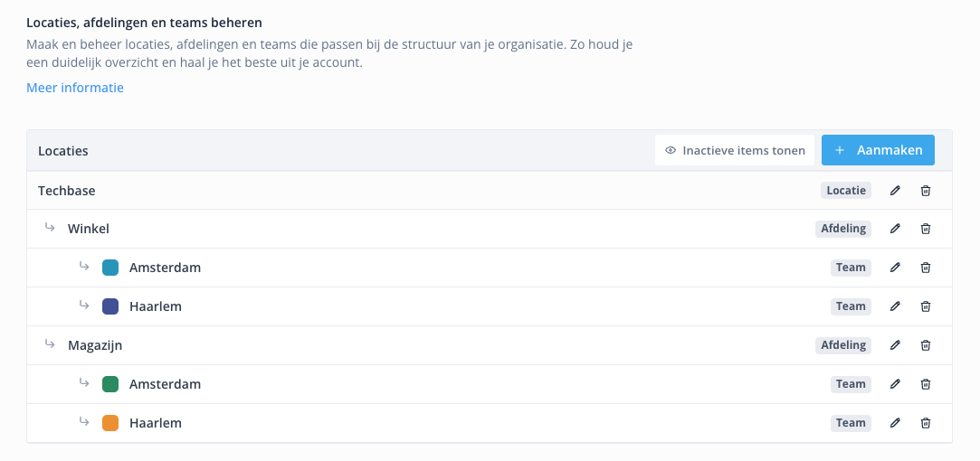This screenshot has height=461, width=980.
Task: Click the Afdeling tag on Magazijn row
Action: tap(843, 345)
